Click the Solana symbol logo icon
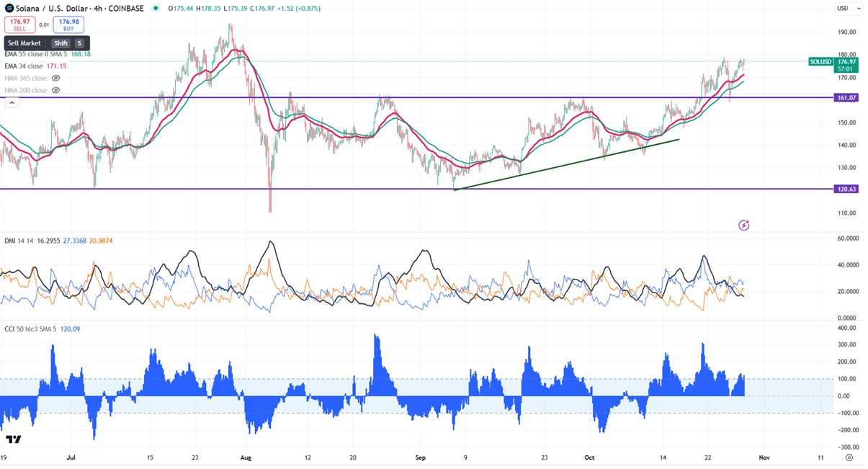868x469 pixels. (9, 9)
